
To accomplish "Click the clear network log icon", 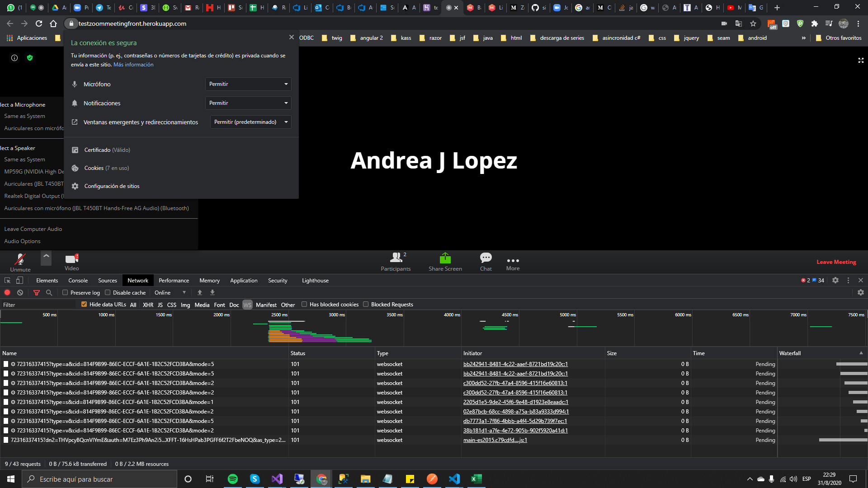I will pos(20,293).
